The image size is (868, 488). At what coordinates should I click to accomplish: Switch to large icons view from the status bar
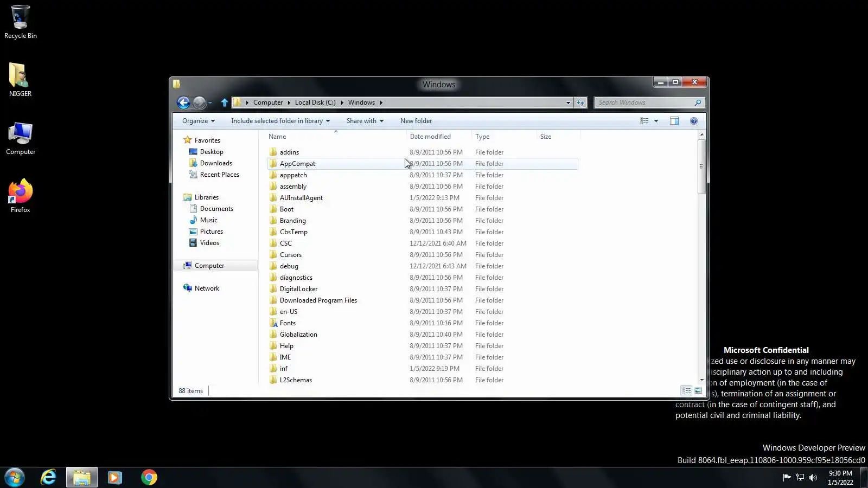pyautogui.click(x=698, y=390)
